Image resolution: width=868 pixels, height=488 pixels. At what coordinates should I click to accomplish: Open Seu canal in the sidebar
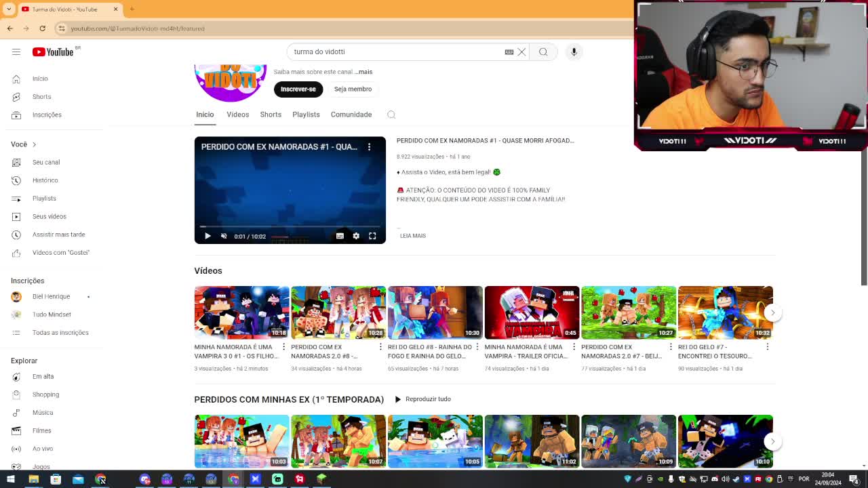coord(54,162)
